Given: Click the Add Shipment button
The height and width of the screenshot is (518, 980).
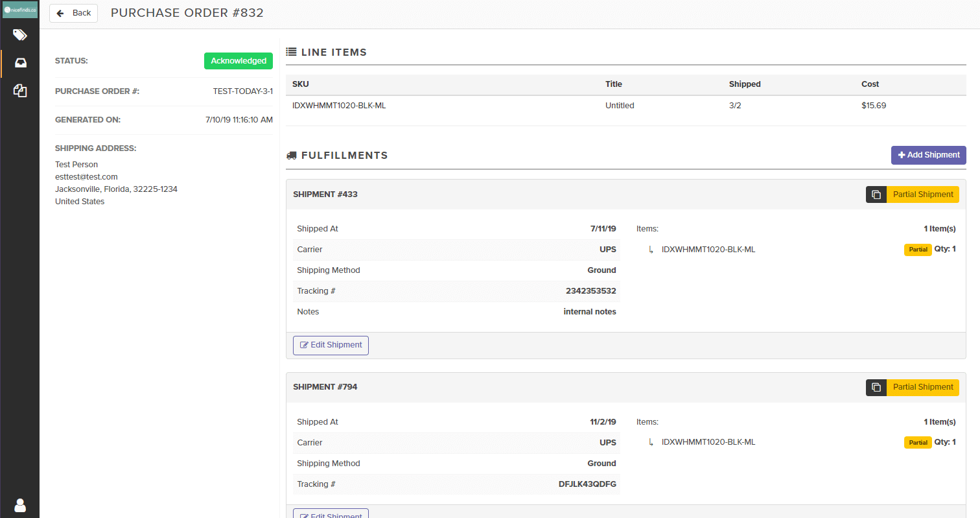Looking at the screenshot, I should coord(929,155).
